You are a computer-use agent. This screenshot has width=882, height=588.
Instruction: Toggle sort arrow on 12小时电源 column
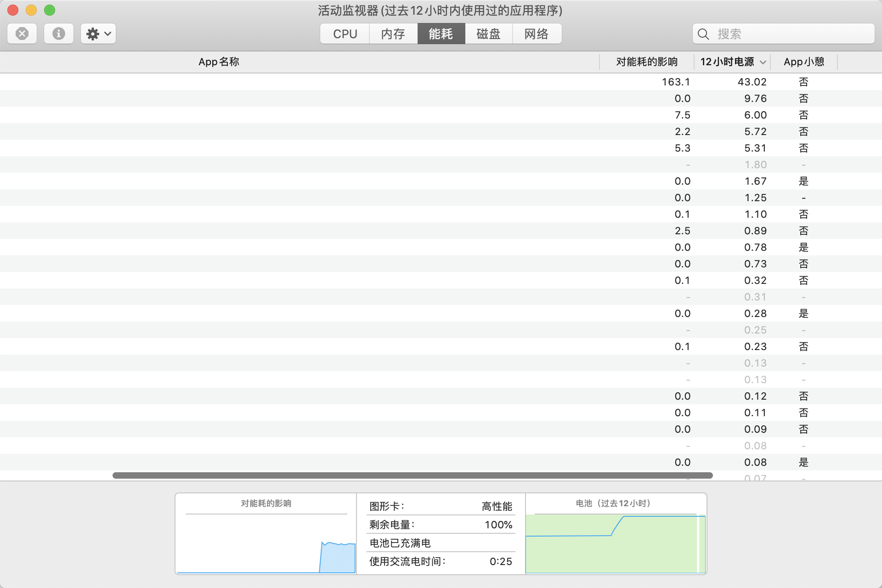763,62
